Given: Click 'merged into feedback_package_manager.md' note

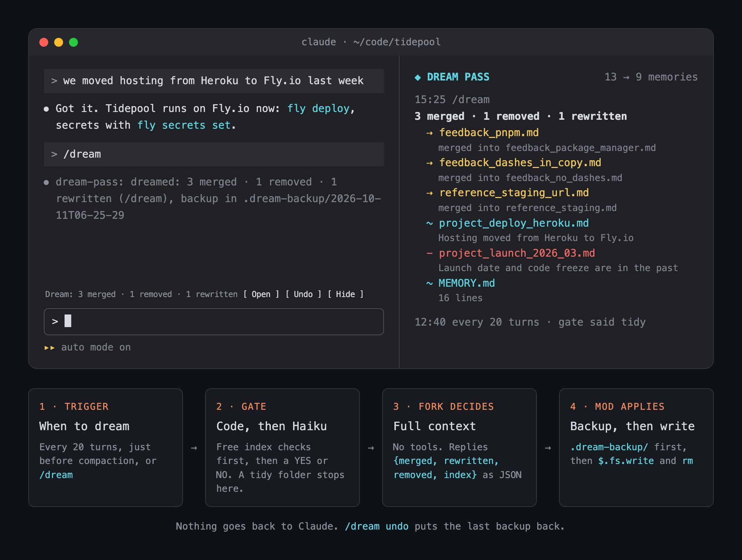Looking at the screenshot, I should [547, 148].
